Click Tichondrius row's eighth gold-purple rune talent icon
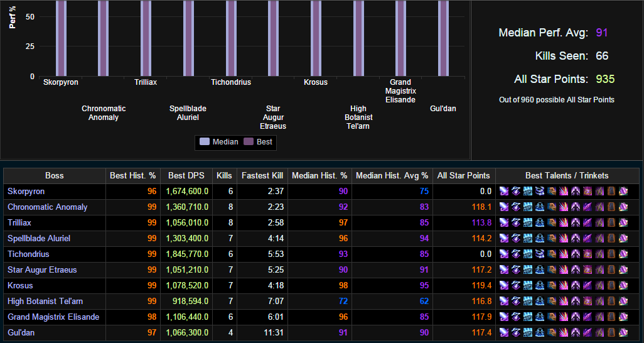Image resolution: width=644 pixels, height=343 pixels. (588, 254)
